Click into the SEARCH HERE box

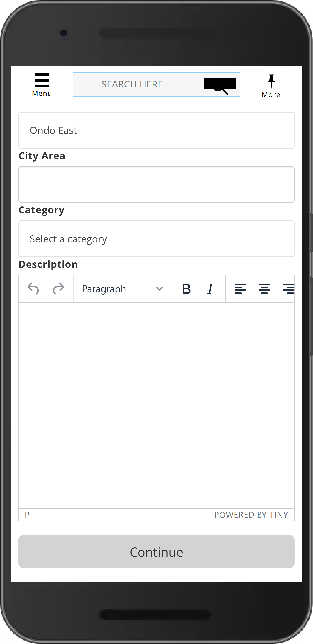138,84
